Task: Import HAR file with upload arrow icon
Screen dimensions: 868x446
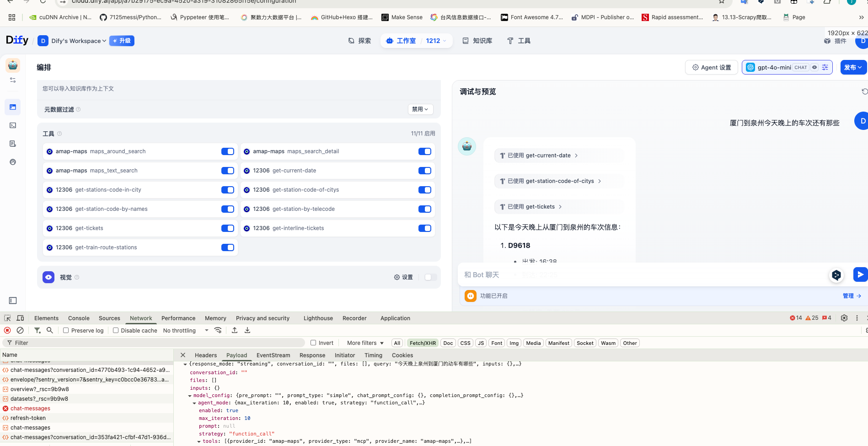Action: (235, 330)
